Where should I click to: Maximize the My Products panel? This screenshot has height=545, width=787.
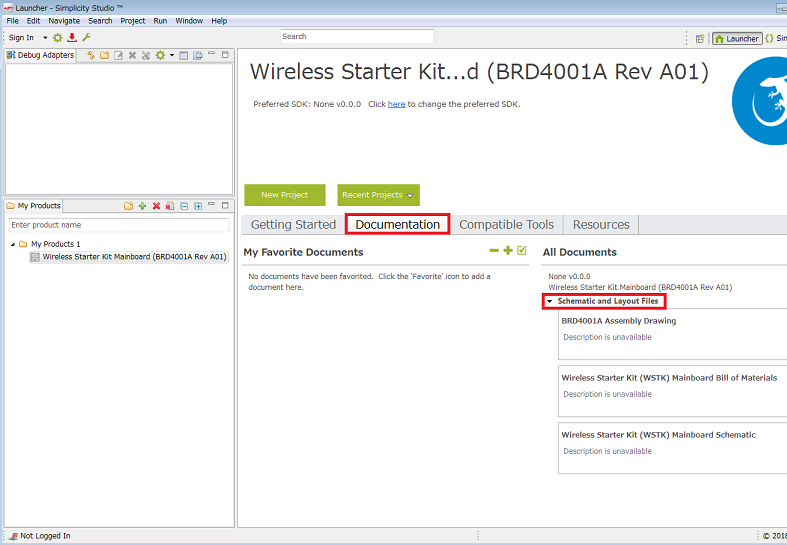tap(225, 205)
